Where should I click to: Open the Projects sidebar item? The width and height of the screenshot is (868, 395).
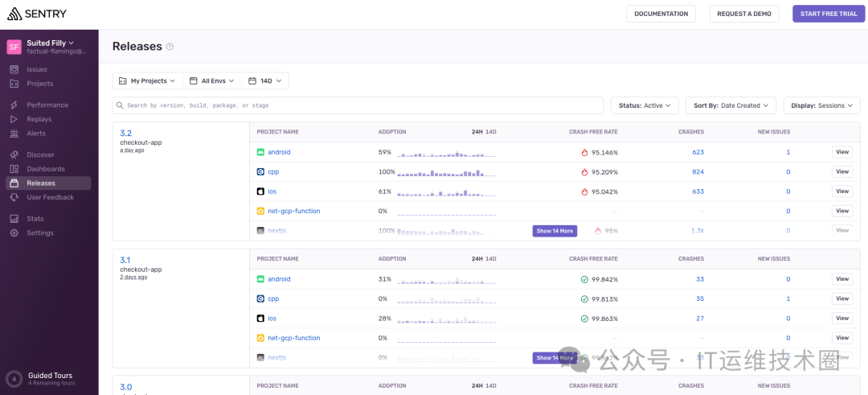click(x=40, y=84)
